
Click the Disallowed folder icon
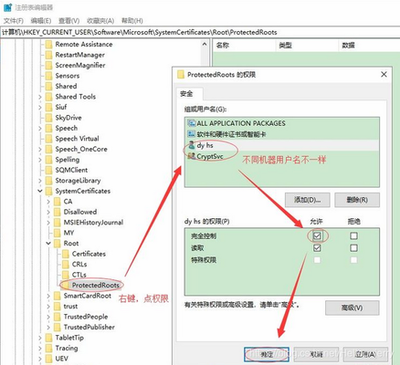click(x=57, y=212)
